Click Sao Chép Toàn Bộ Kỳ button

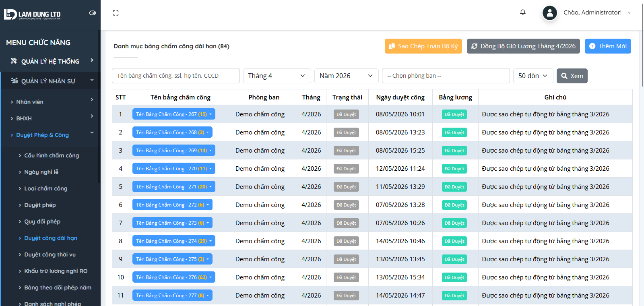click(423, 46)
